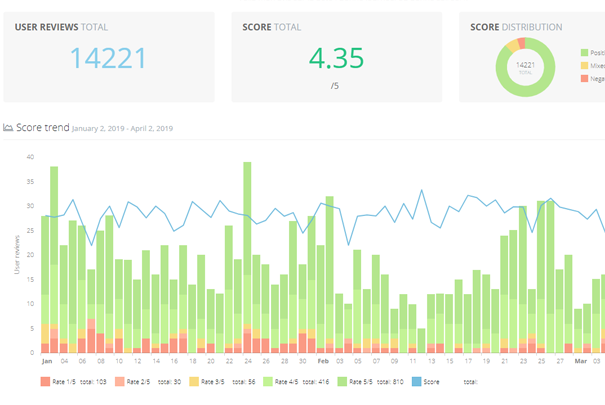Click the 04 date label on x-axis
605x405 pixels.
click(x=64, y=361)
